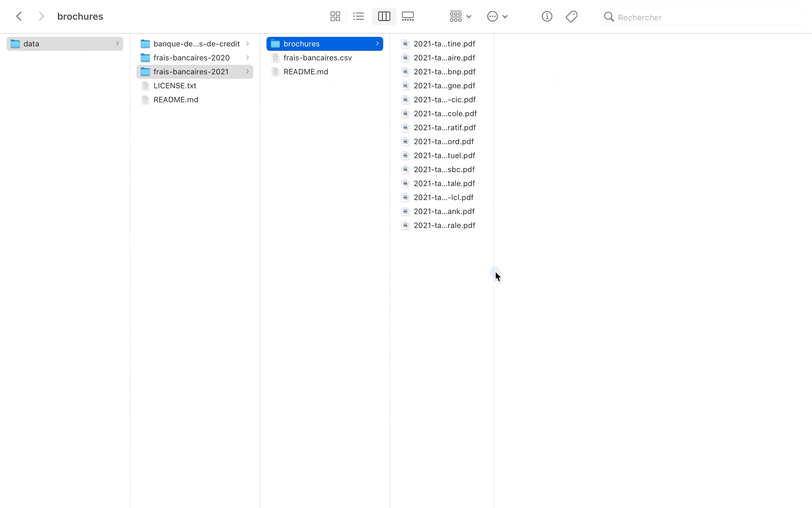Go back with the left arrow
The height and width of the screenshot is (508, 812).
(x=19, y=16)
